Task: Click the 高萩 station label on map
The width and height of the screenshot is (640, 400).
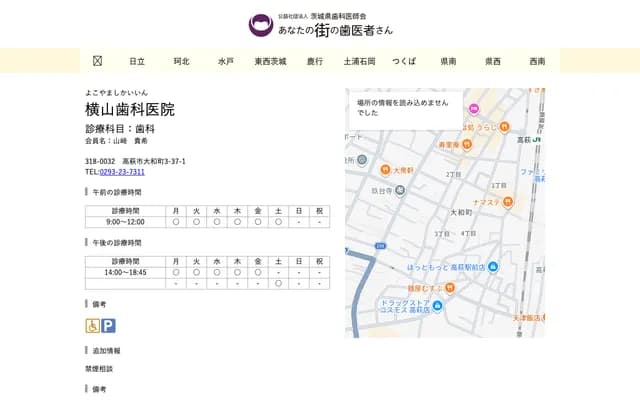Action: pos(524,140)
